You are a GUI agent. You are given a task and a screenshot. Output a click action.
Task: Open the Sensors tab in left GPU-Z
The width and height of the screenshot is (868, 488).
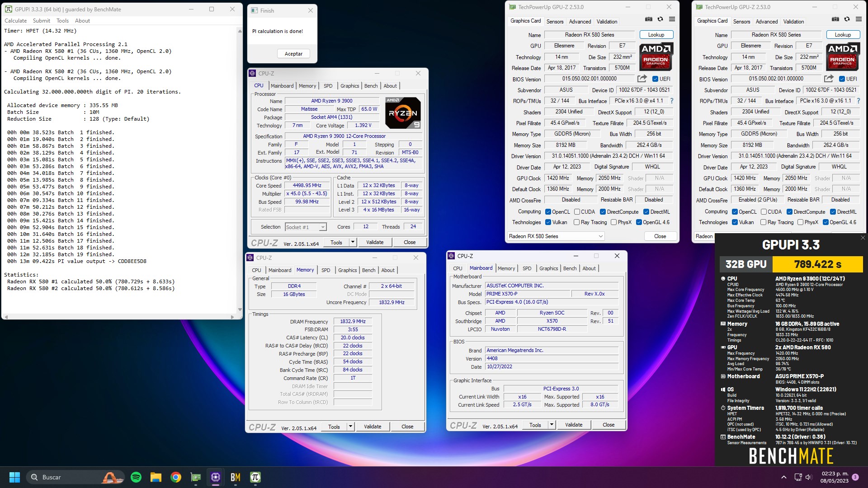(555, 22)
